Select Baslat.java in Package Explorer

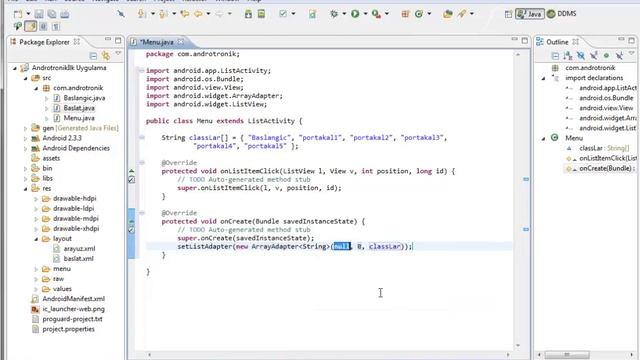click(x=79, y=108)
